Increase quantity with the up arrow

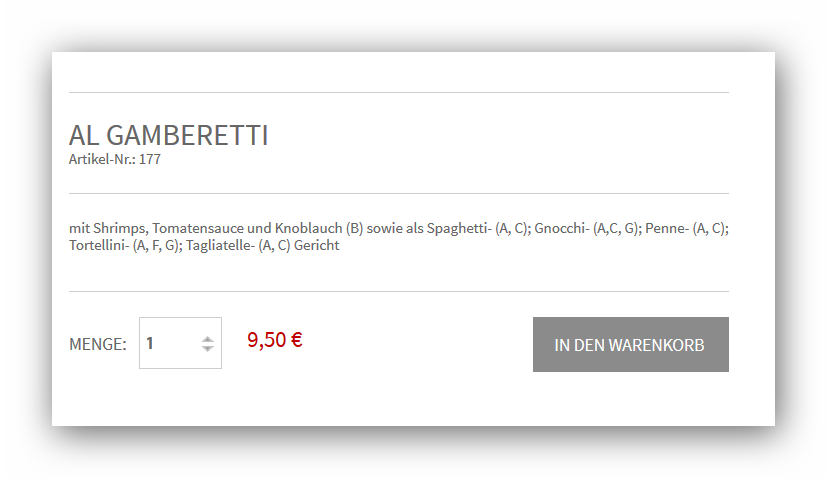point(208,338)
